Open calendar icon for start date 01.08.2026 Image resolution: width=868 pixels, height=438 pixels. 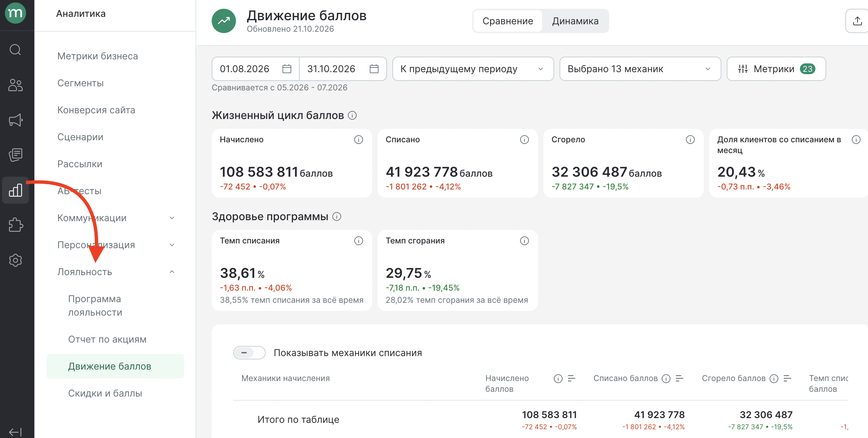[x=287, y=69]
